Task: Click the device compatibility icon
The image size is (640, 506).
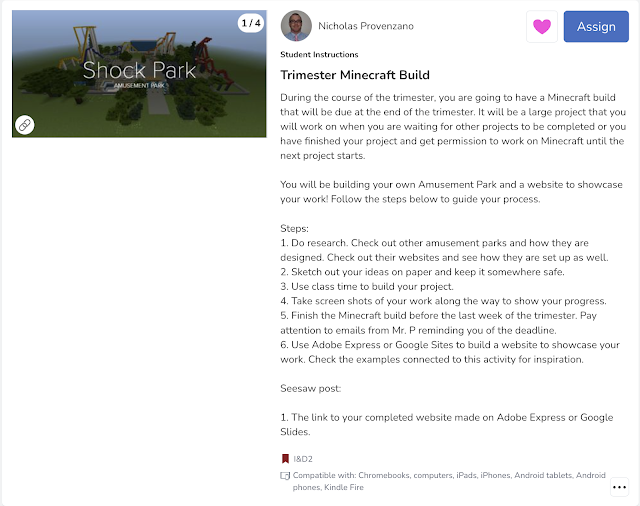Action: pyautogui.click(x=285, y=475)
